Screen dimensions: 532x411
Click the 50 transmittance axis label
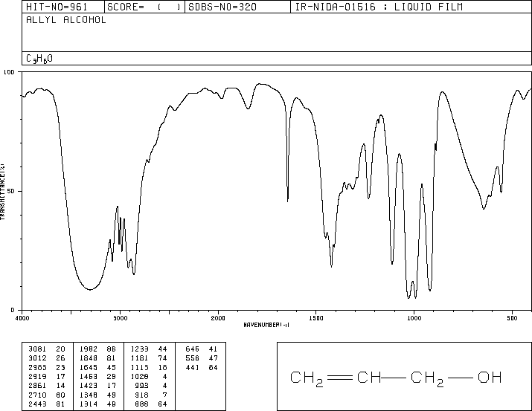pyautogui.click(x=11, y=191)
